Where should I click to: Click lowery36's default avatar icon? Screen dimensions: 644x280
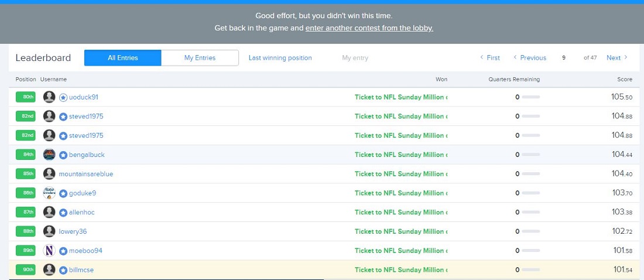(49, 231)
